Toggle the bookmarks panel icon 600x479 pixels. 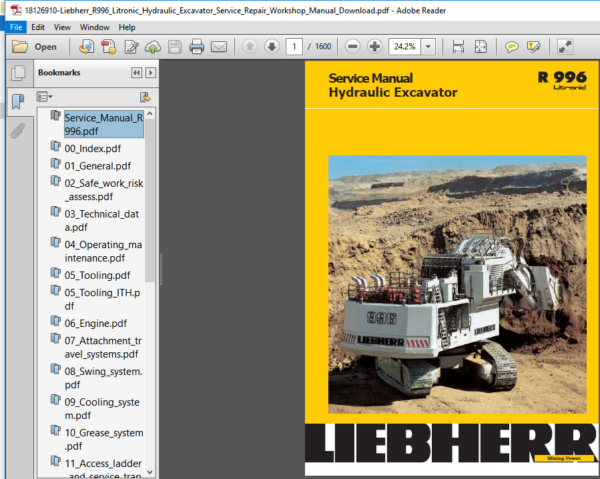click(x=18, y=102)
